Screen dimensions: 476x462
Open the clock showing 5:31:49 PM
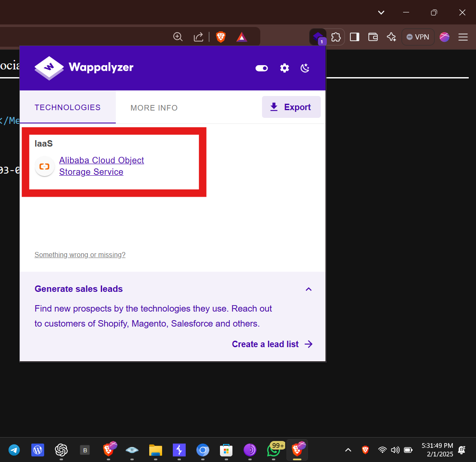(437, 450)
